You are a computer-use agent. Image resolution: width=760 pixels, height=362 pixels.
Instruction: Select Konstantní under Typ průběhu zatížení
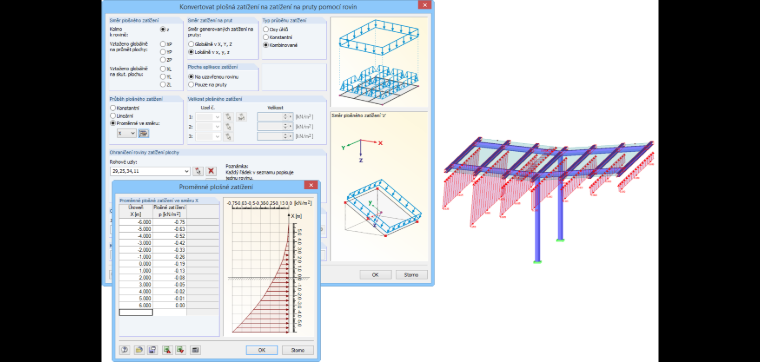(x=266, y=37)
